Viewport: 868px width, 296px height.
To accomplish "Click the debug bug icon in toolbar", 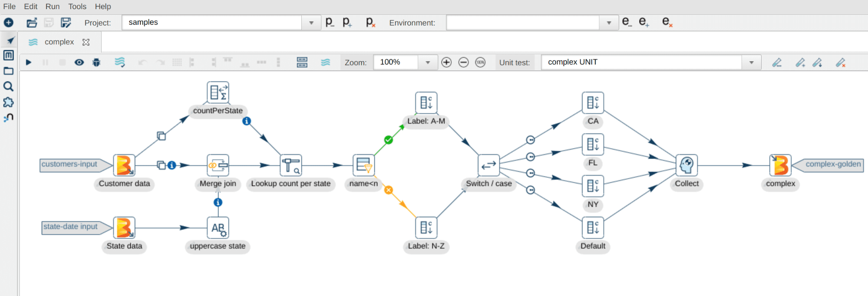I will pos(96,62).
